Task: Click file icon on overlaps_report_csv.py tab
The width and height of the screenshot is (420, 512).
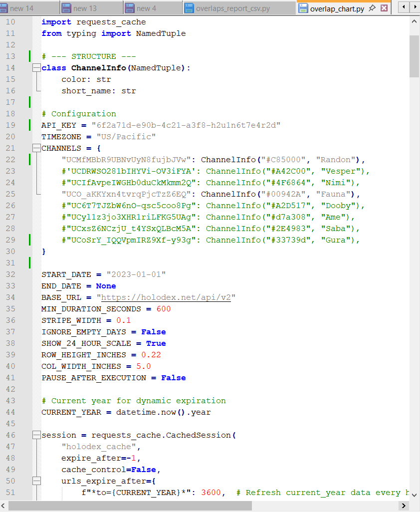Action: pyautogui.click(x=189, y=8)
